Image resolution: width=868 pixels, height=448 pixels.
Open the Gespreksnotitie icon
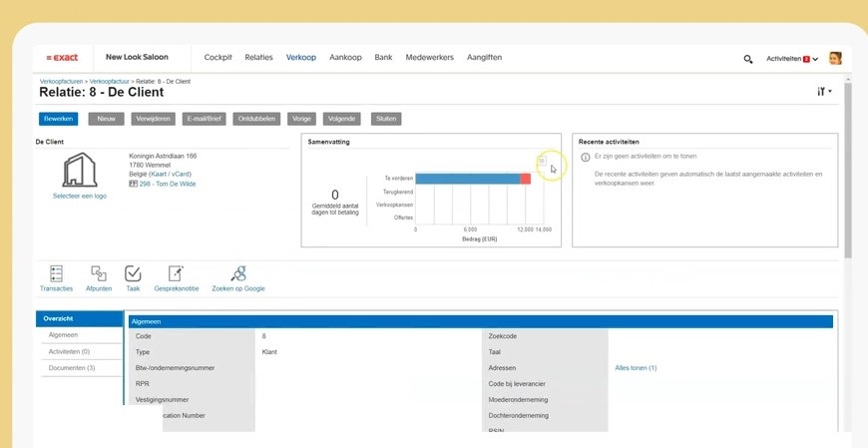176,273
